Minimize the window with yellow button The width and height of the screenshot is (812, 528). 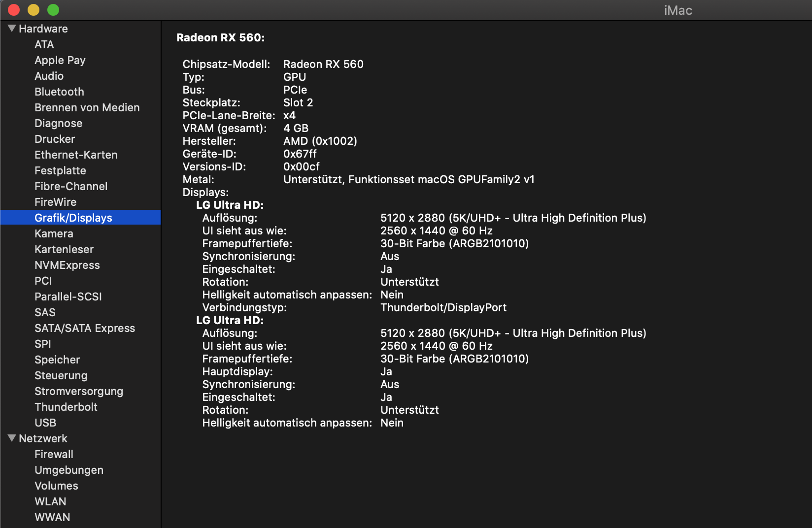(x=34, y=10)
